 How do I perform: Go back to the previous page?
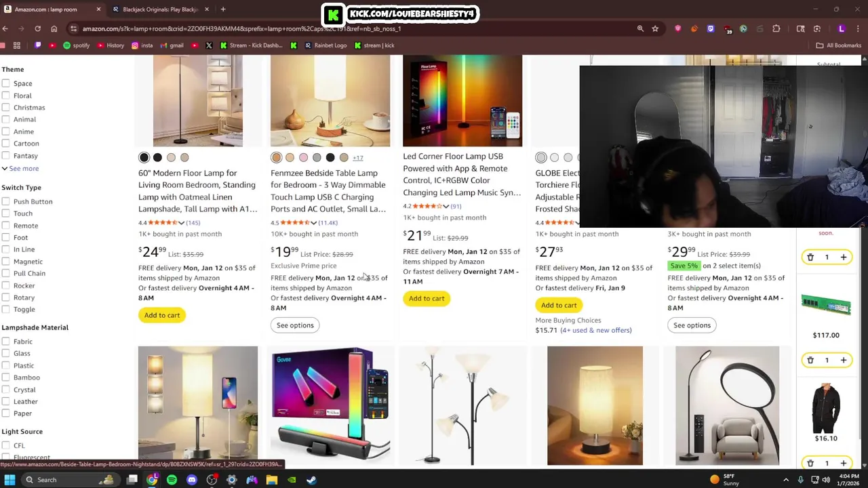click(5, 28)
